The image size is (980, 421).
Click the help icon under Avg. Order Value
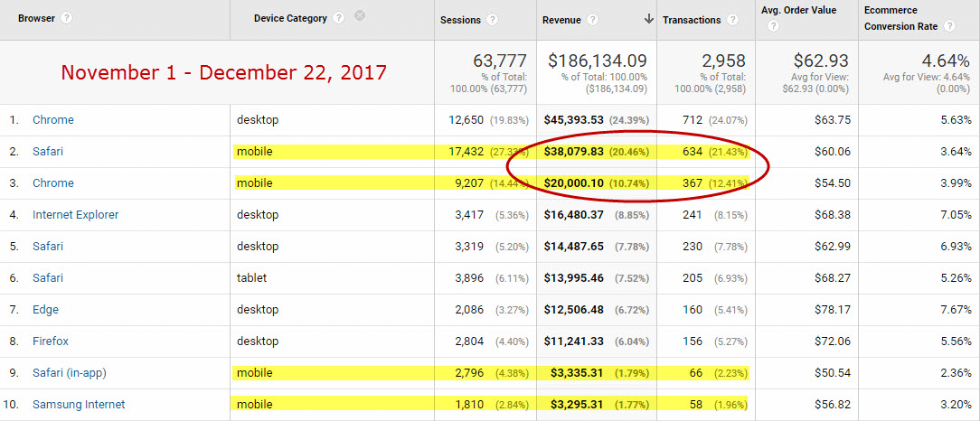point(773,26)
